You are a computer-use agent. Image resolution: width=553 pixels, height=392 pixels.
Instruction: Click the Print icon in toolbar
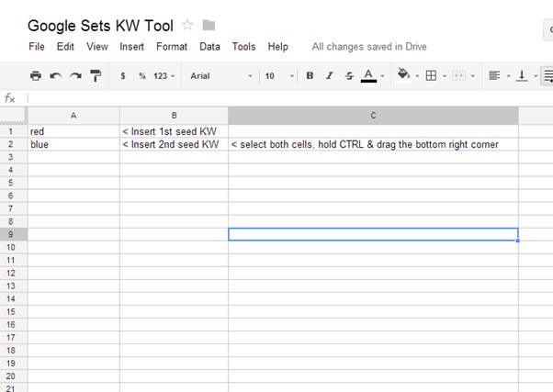pyautogui.click(x=36, y=76)
